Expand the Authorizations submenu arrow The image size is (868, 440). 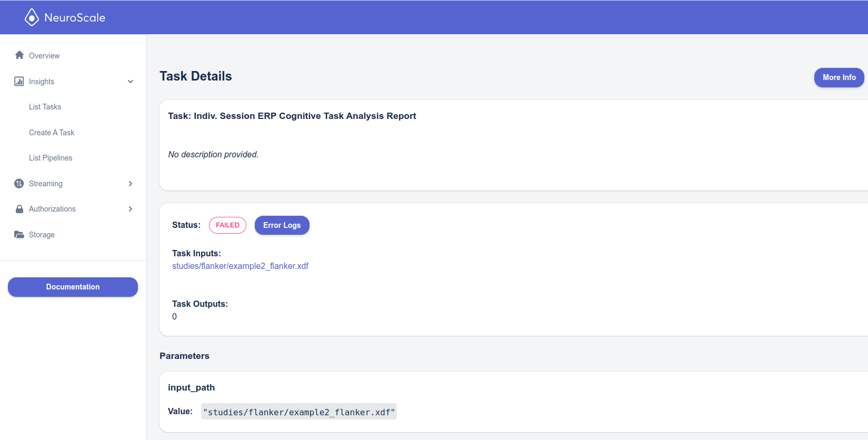131,209
